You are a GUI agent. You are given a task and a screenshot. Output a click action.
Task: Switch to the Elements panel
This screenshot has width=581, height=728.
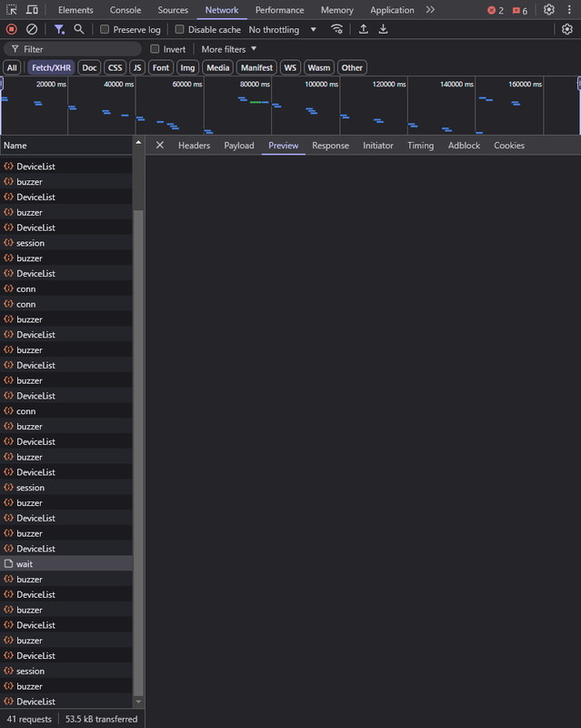pyautogui.click(x=75, y=10)
